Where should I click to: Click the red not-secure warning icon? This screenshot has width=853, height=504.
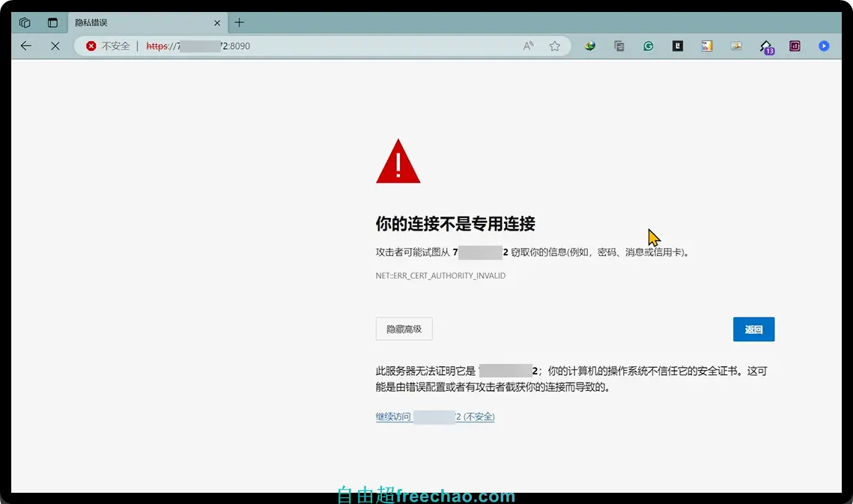(91, 46)
